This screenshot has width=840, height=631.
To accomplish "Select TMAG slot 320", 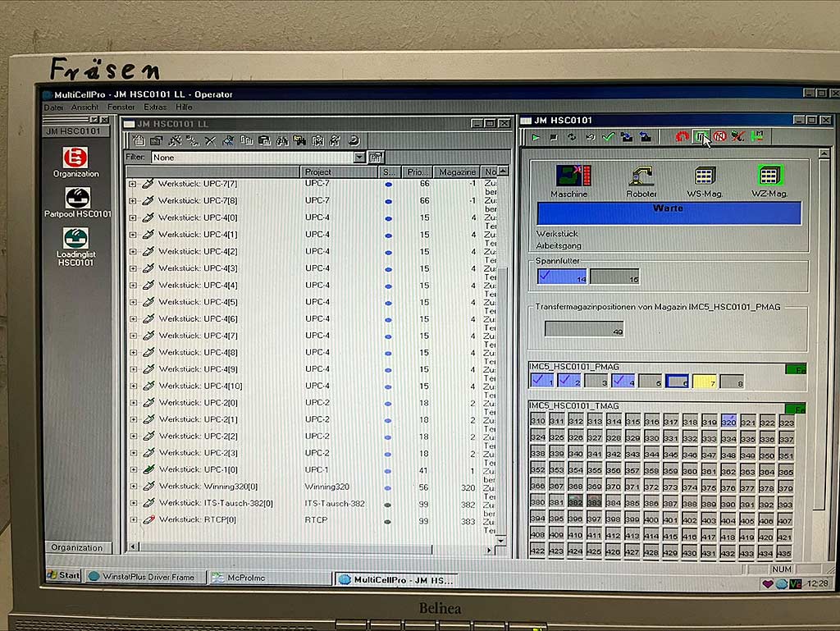I will point(728,421).
